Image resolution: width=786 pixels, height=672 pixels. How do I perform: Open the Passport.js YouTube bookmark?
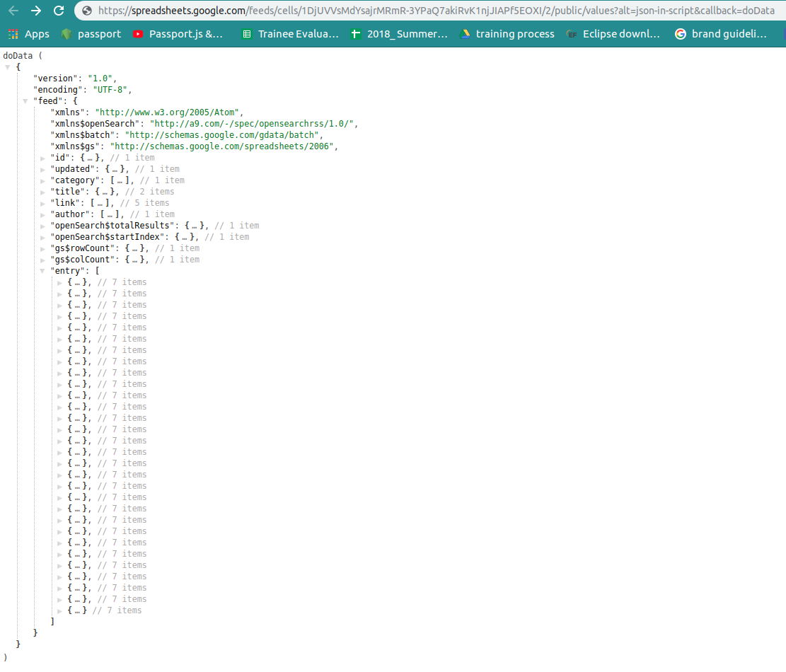click(x=178, y=34)
